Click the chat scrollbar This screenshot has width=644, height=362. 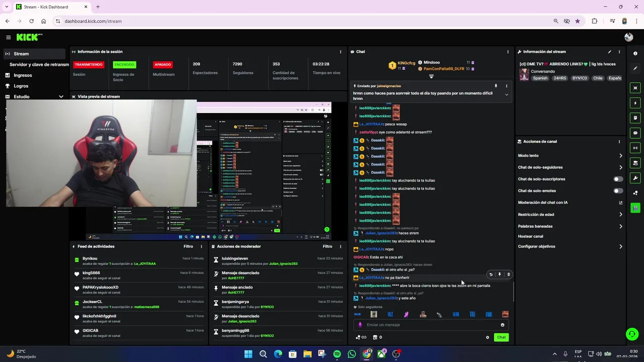513,292
